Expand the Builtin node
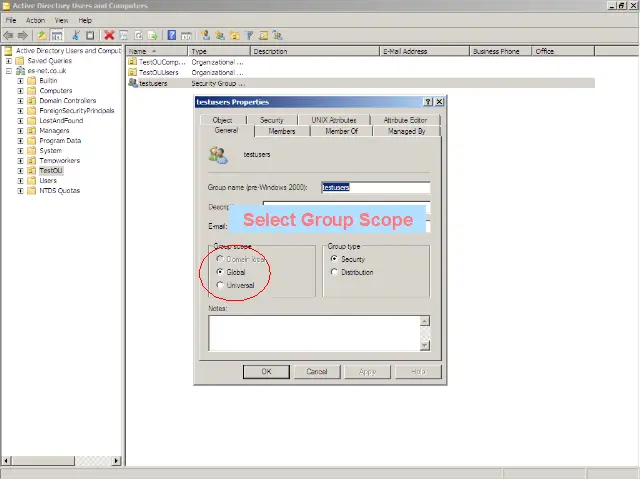 20,81
